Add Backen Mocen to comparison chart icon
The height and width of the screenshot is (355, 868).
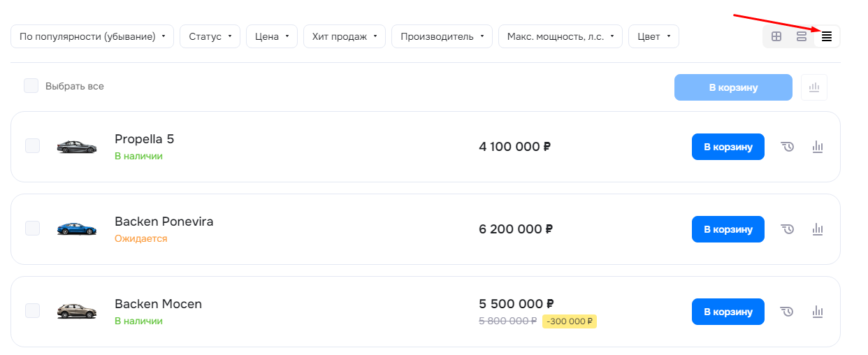818,312
